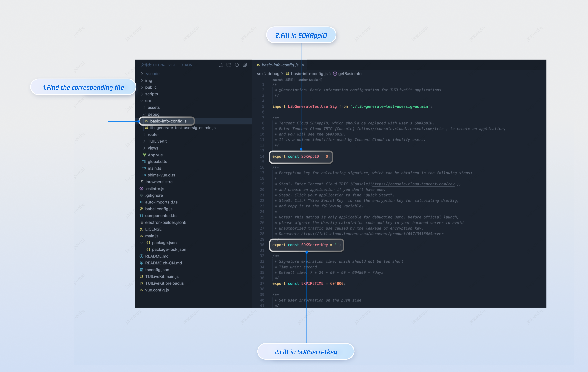Screen dimensions: 588x372
Task: Expand the TUILiveKit folder
Action: click(157, 141)
